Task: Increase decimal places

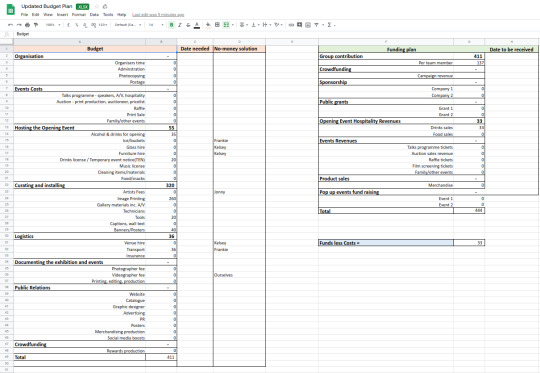Action: click(x=94, y=25)
